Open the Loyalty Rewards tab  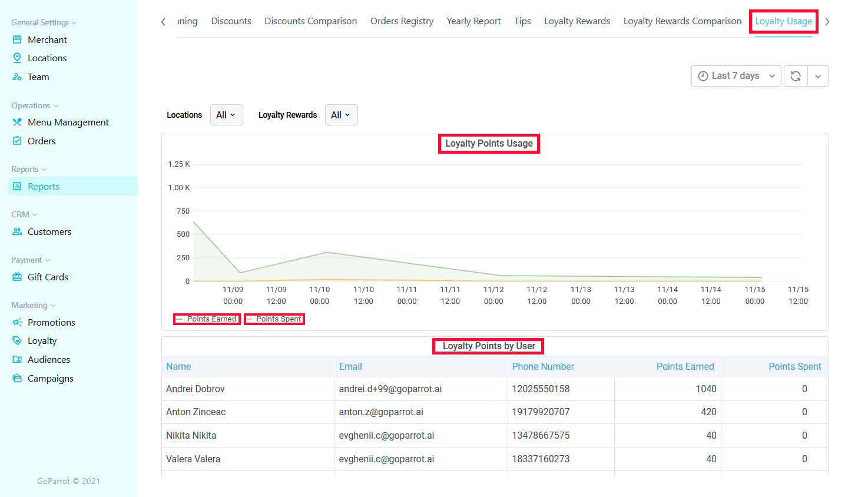tap(577, 21)
